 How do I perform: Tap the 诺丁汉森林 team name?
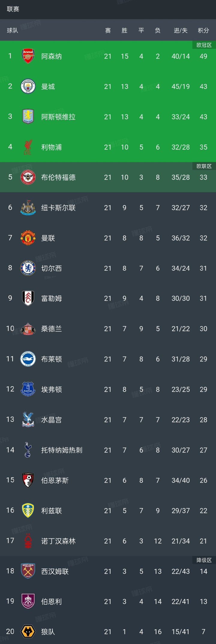coord(58,541)
